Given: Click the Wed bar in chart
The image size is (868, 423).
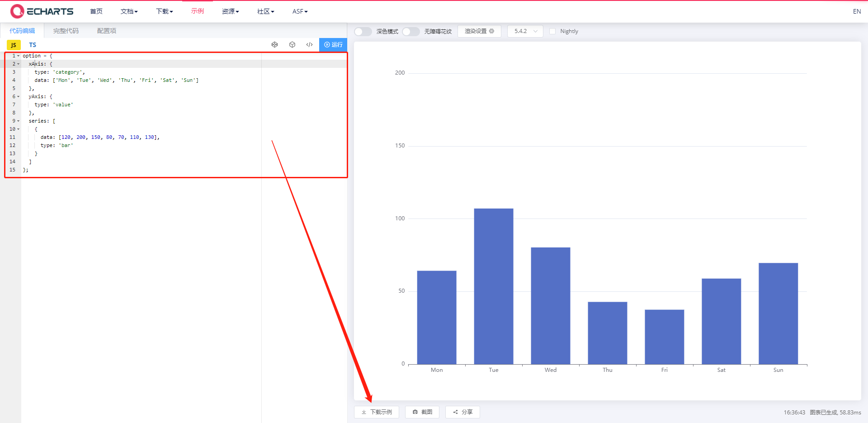Looking at the screenshot, I should [551, 306].
